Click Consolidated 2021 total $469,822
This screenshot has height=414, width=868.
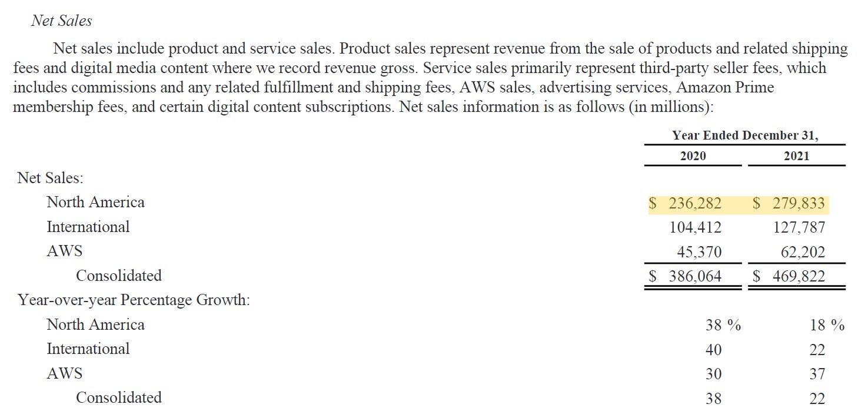pyautogui.click(x=790, y=276)
